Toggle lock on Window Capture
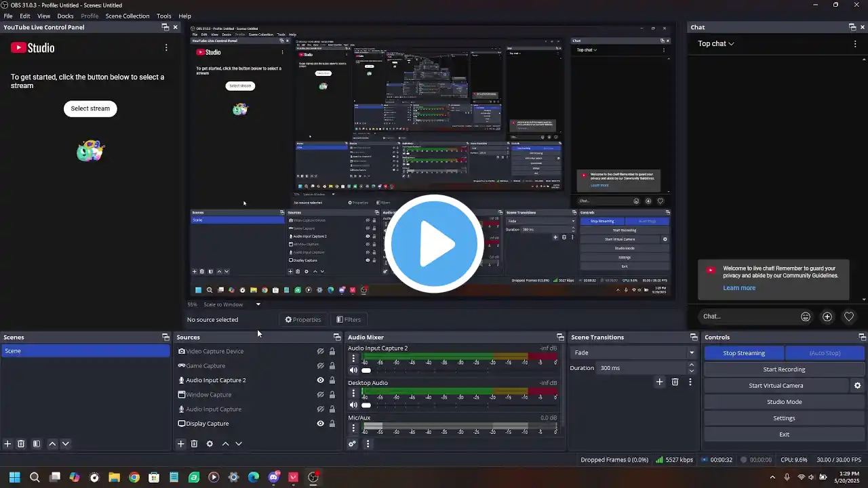This screenshot has height=488, width=868. click(332, 394)
